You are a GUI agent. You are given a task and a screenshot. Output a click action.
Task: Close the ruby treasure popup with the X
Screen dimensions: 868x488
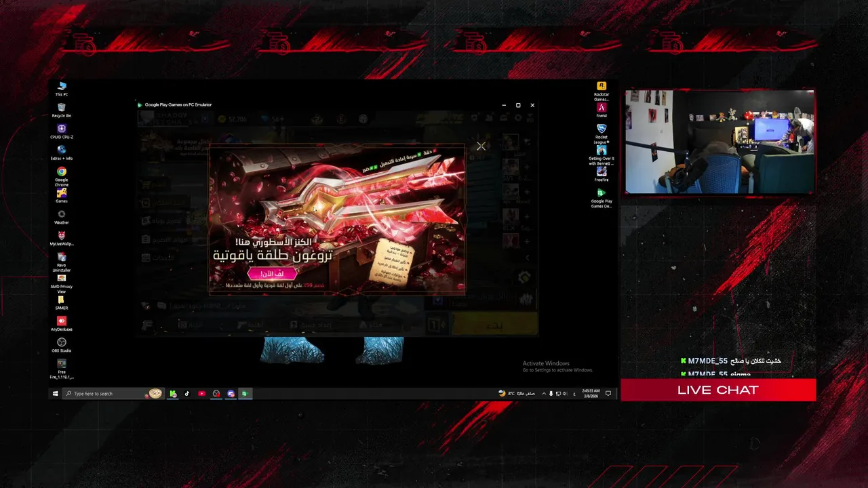(481, 146)
